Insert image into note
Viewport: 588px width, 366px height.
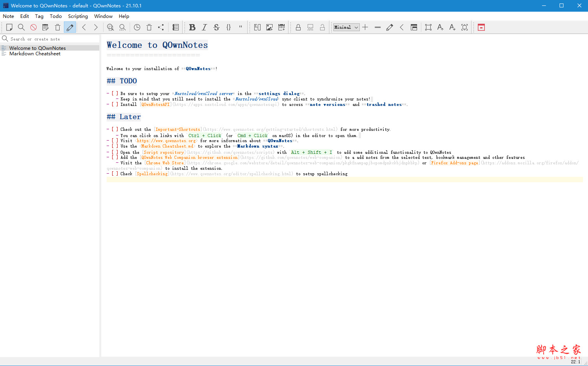269,27
